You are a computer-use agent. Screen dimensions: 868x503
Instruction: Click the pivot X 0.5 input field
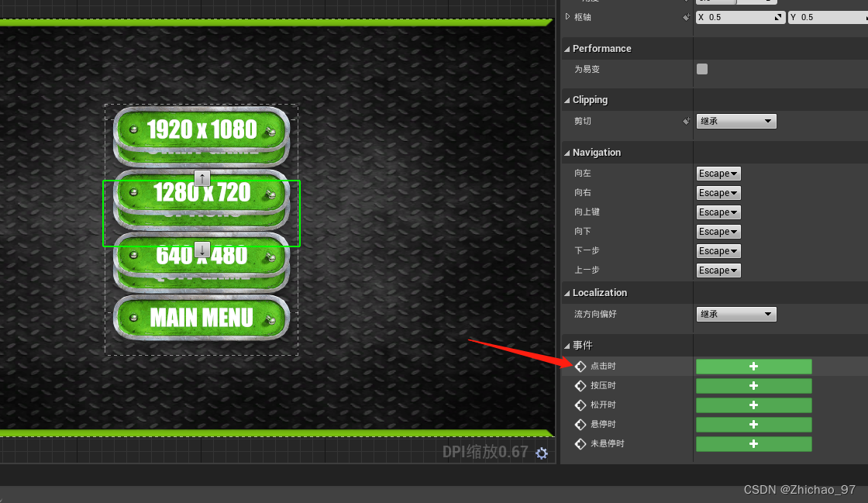pyautogui.click(x=740, y=17)
